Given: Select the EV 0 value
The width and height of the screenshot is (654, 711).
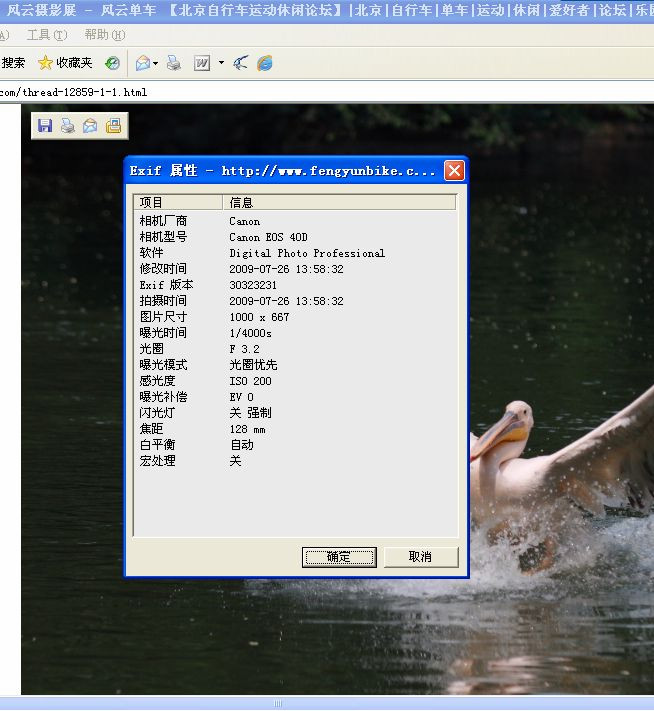Looking at the screenshot, I should tap(241, 397).
